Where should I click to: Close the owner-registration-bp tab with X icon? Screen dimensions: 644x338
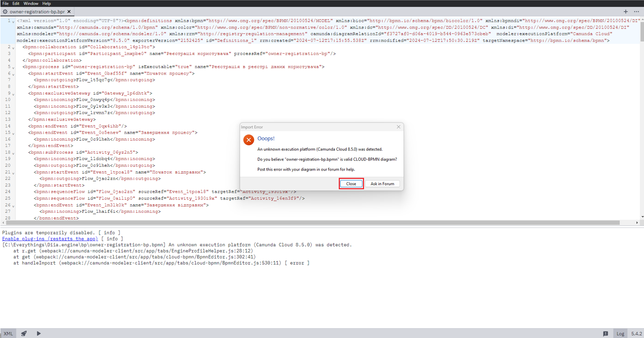pyautogui.click(x=69, y=12)
